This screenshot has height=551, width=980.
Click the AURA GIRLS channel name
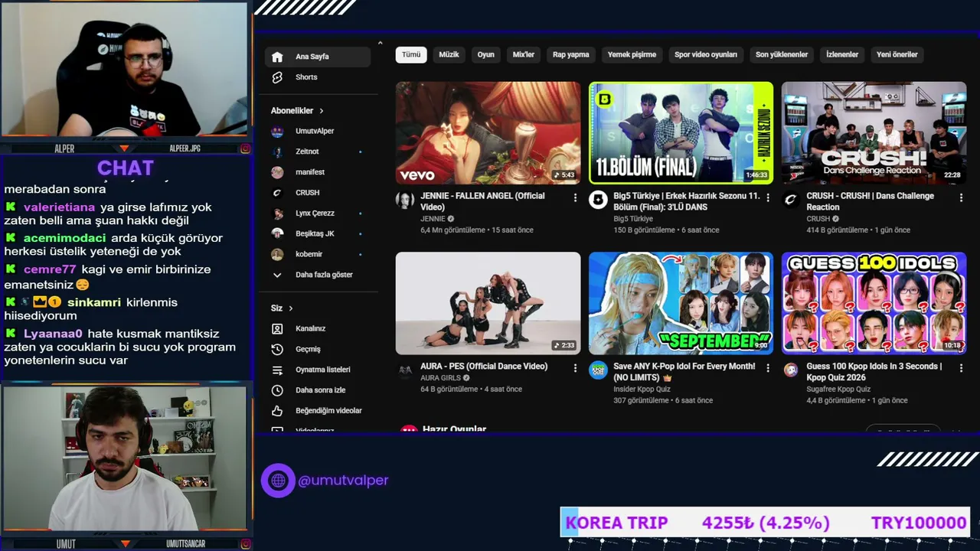point(440,378)
